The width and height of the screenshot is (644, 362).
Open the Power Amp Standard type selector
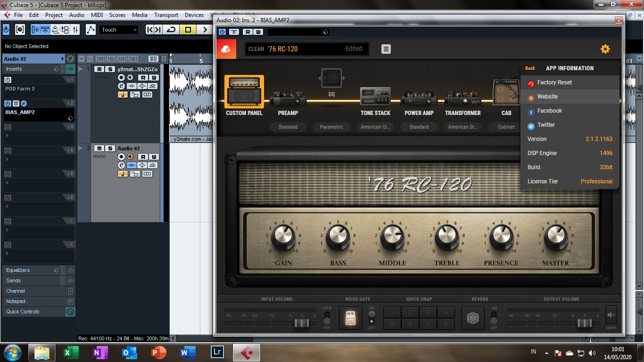[419, 127]
